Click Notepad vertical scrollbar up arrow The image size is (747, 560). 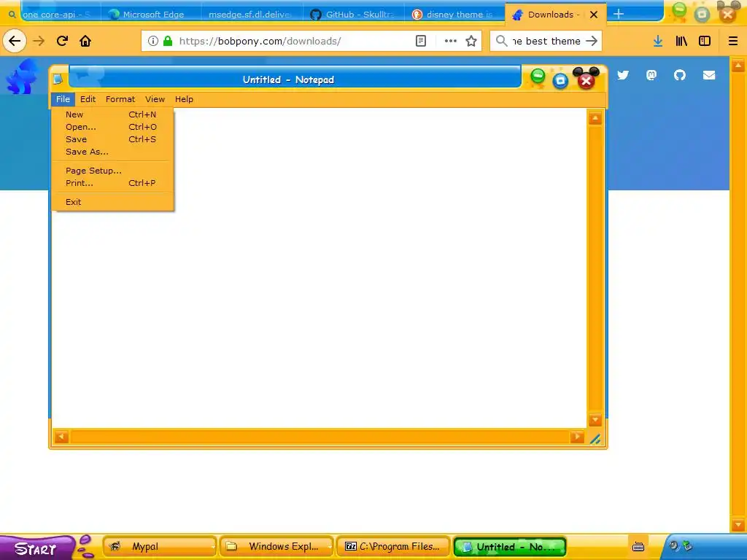pos(595,118)
